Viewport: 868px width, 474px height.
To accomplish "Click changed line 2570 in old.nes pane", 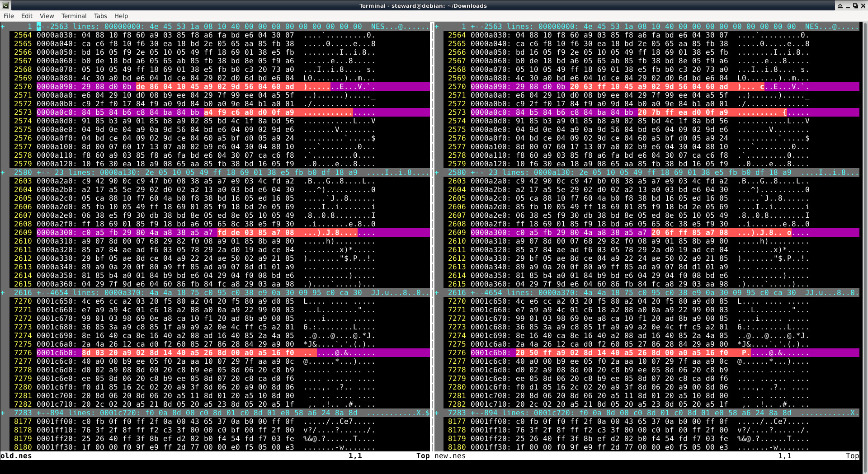I will click(215, 87).
